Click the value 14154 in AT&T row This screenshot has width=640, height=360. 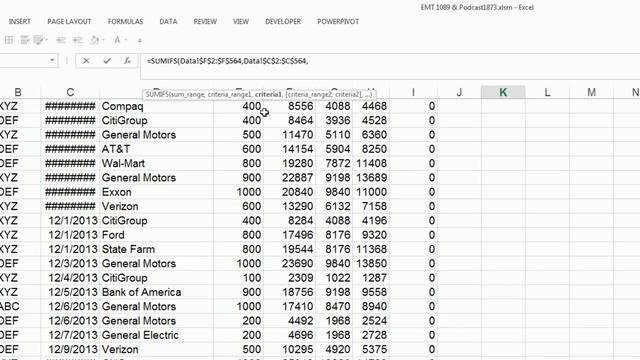point(289,149)
